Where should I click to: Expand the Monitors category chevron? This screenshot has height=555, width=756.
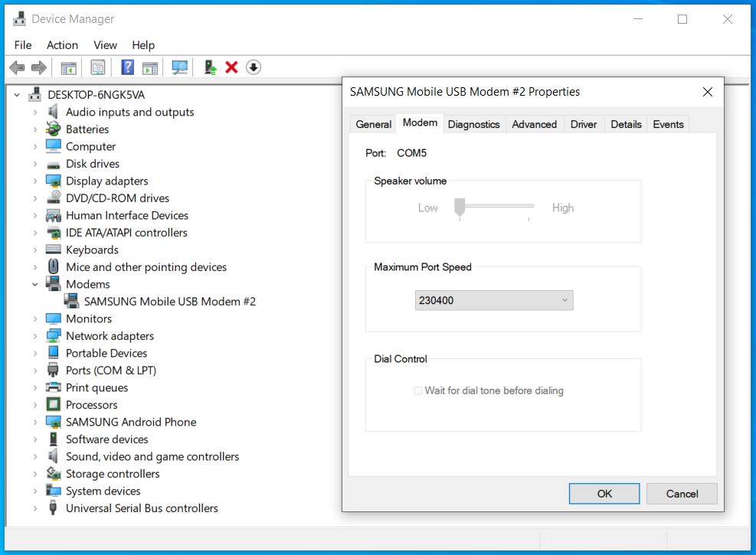[x=34, y=319]
